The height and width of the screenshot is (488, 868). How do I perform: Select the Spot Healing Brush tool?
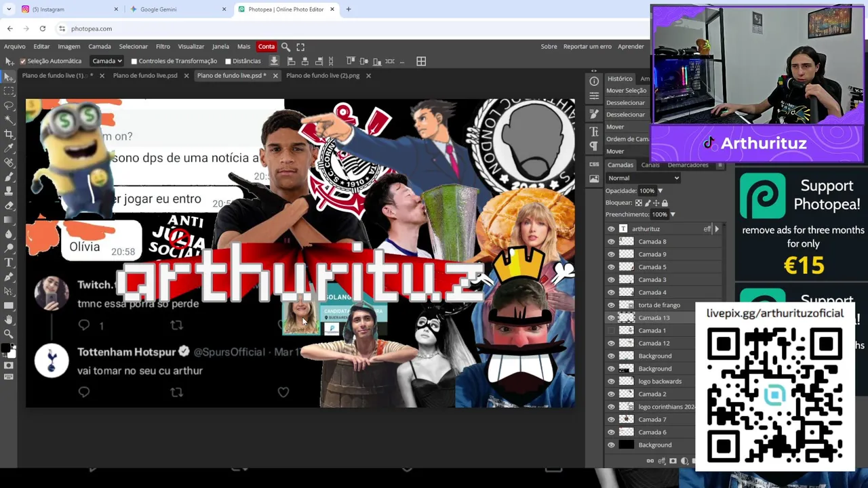(9, 162)
